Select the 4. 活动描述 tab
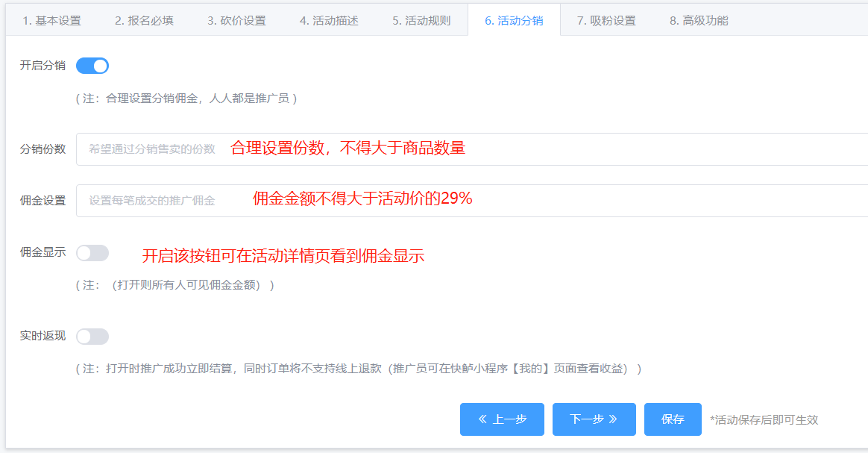868x453 pixels. coord(329,21)
